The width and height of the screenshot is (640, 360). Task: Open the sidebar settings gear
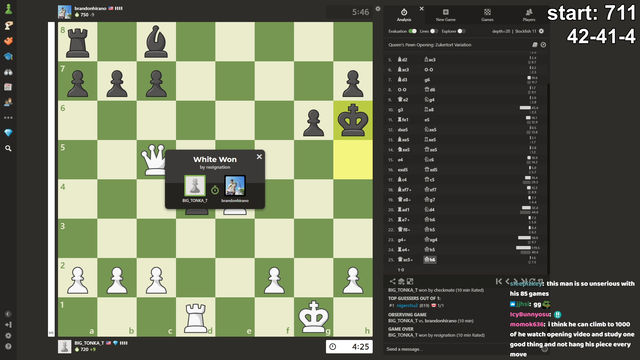[8, 336]
